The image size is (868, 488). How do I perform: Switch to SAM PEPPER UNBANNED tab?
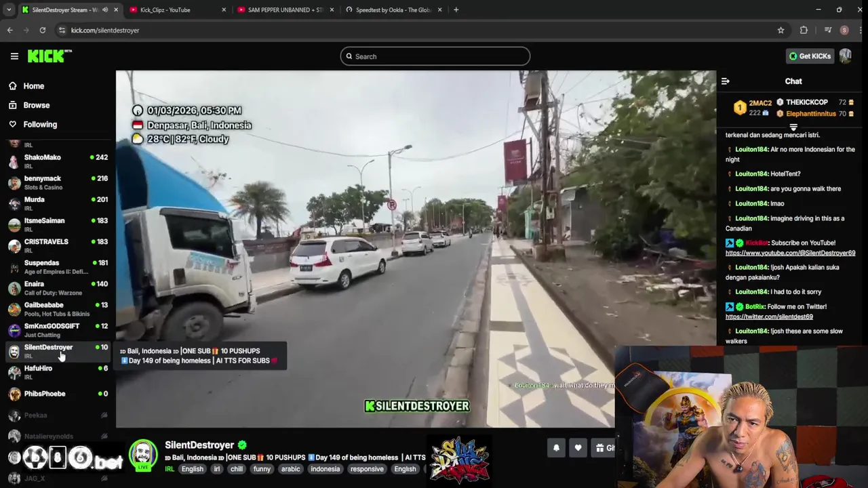[x=285, y=9]
